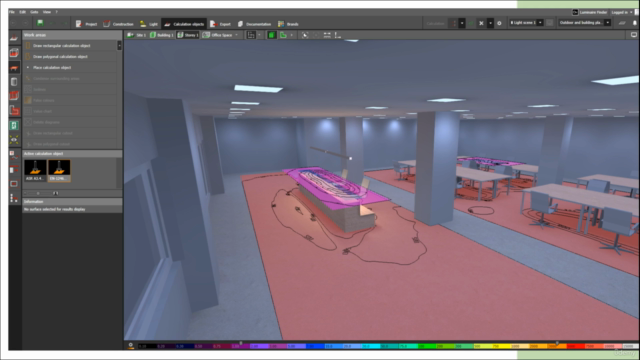Select the grey cylinder sidebar icon
Screen dimensions: 640x360
14,82
